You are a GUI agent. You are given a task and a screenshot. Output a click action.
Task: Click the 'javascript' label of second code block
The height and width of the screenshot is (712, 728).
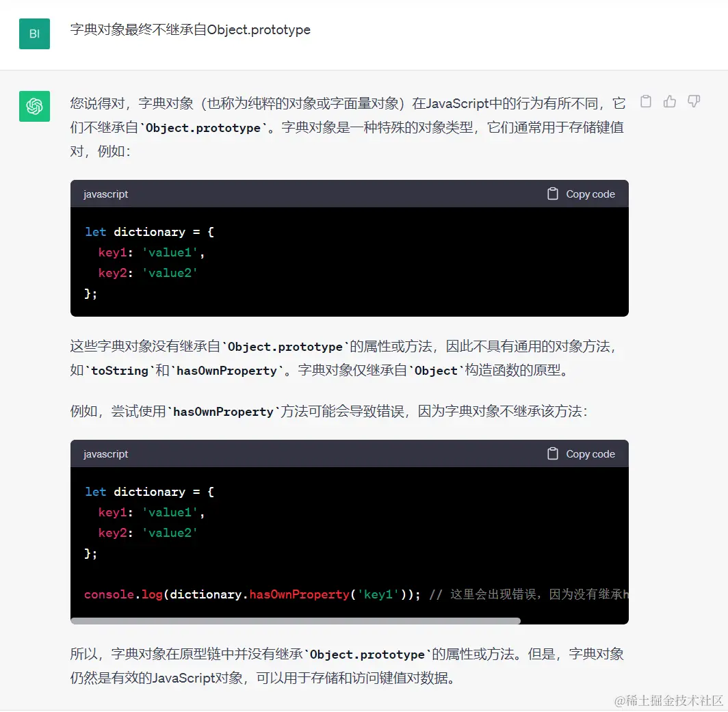106,454
